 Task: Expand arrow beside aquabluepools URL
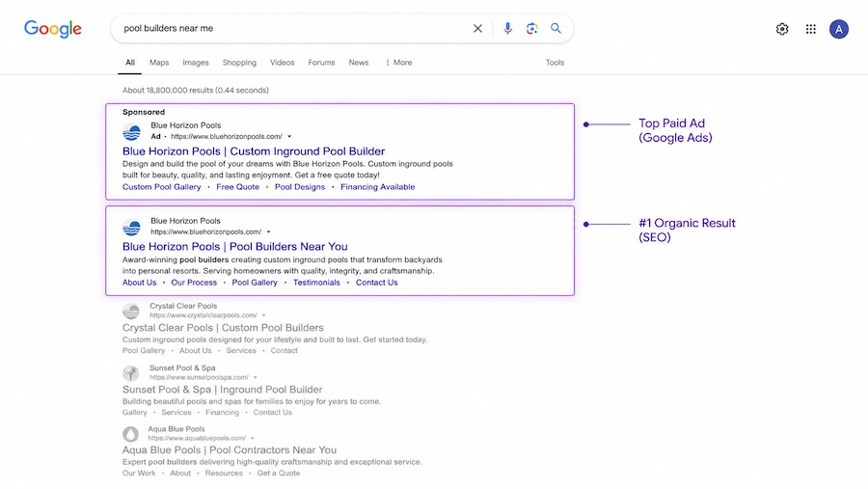click(253, 439)
